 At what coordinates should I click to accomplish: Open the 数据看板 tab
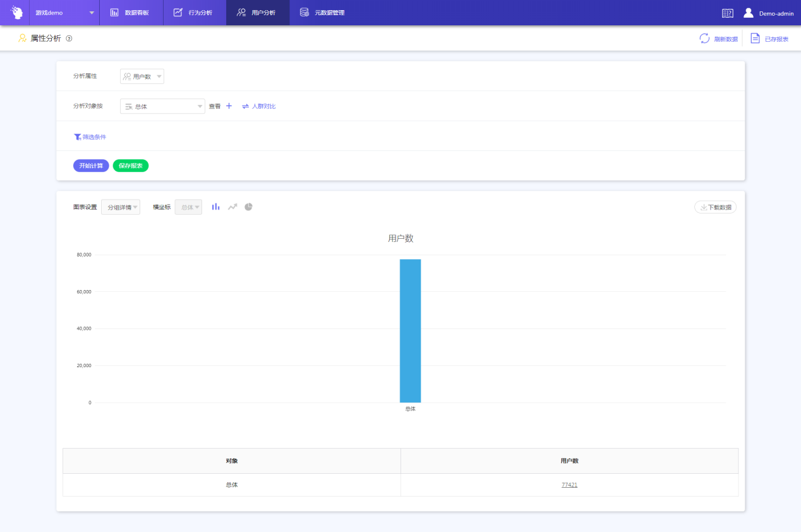pyautogui.click(x=131, y=13)
